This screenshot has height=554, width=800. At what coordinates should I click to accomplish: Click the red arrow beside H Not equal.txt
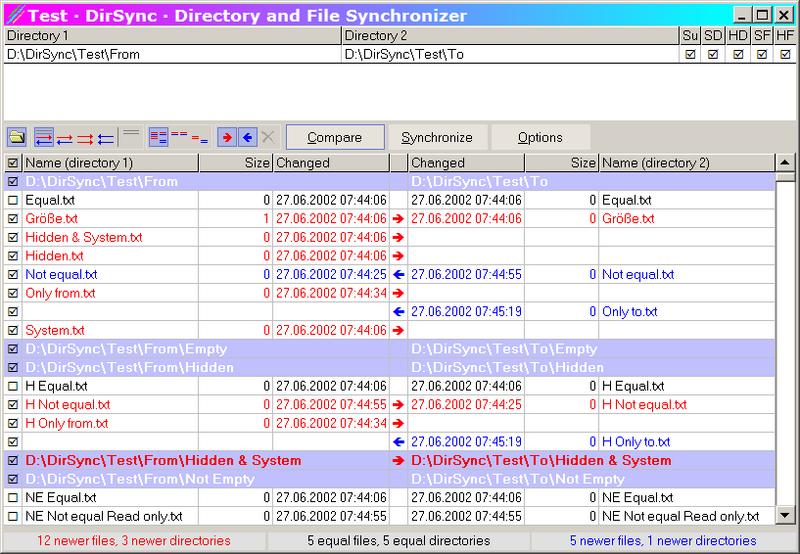(398, 405)
